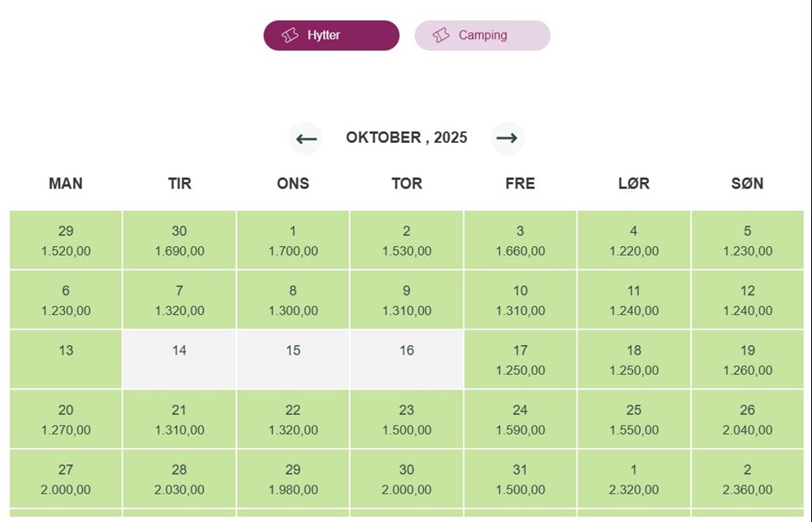Select September 29 priced 1.520,00
Image resolution: width=812 pixels, height=522 pixels.
66,240
